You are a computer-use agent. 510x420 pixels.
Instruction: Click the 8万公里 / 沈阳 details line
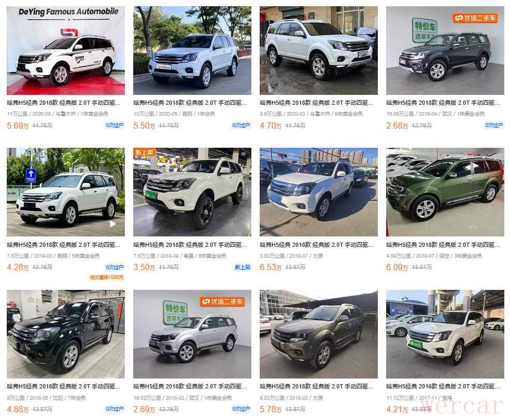[46, 398]
